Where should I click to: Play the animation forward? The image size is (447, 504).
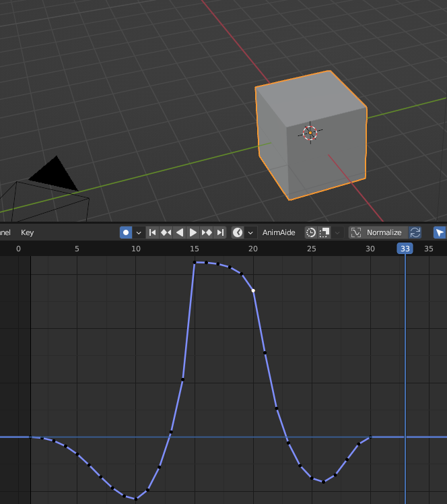193,232
